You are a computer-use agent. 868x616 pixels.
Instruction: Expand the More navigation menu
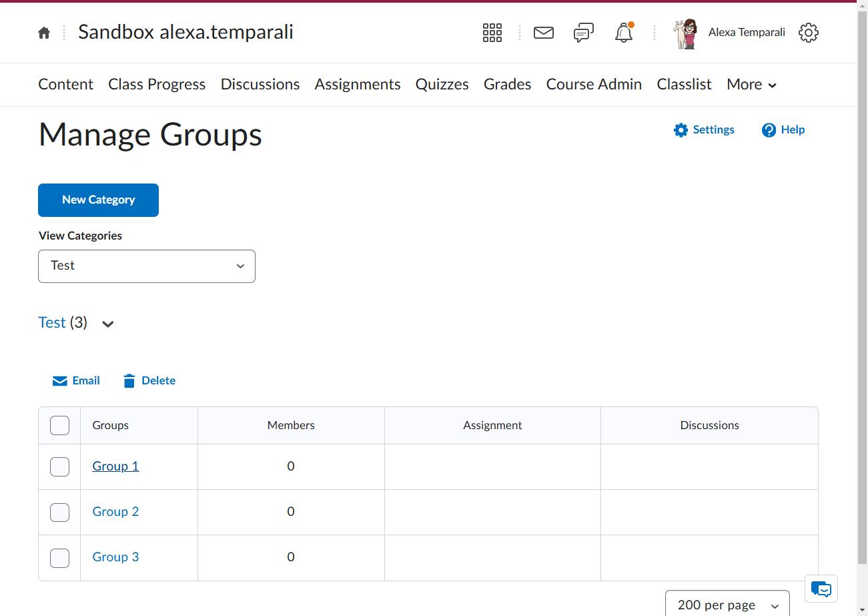[x=752, y=85]
